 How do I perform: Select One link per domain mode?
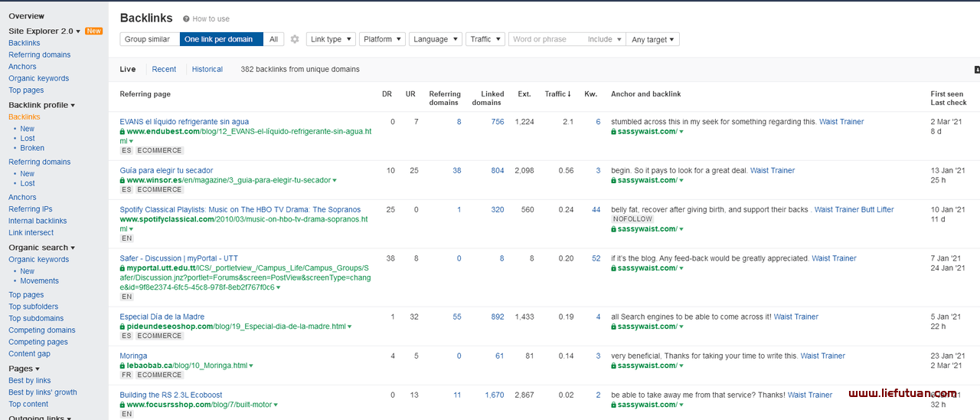click(x=221, y=39)
